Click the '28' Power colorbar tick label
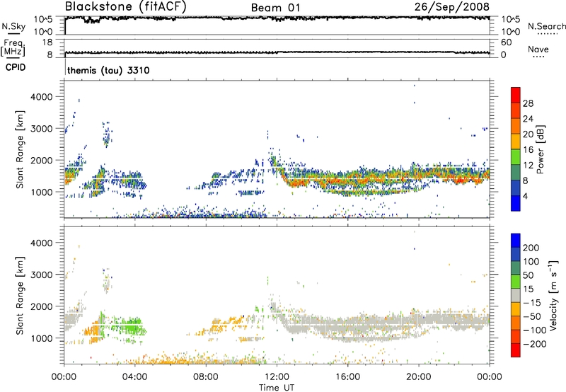The image size is (566, 392). 528,103
